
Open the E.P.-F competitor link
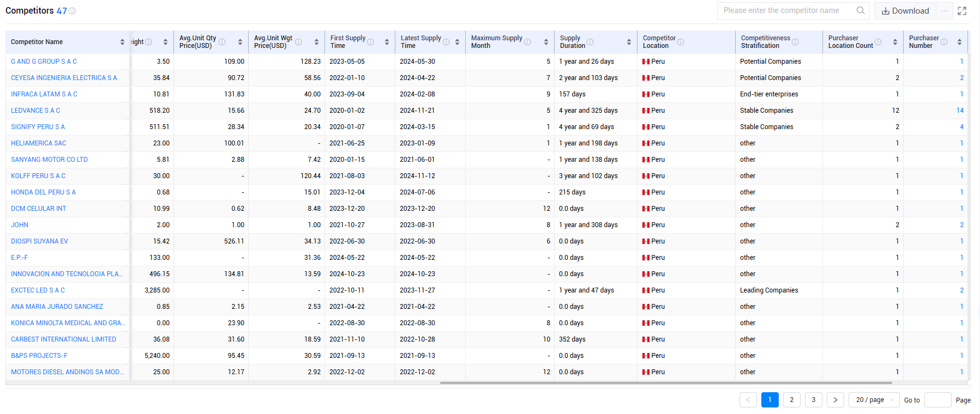click(x=19, y=258)
